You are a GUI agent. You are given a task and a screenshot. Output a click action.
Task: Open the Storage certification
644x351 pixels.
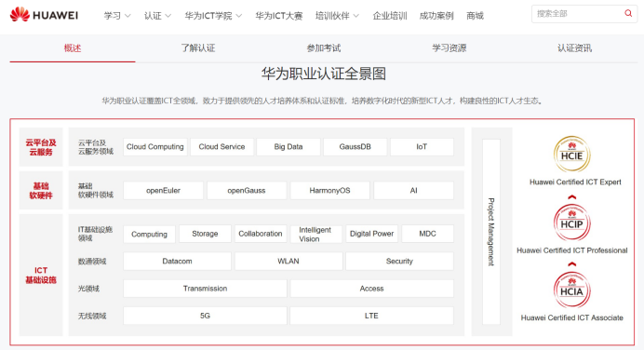point(205,234)
